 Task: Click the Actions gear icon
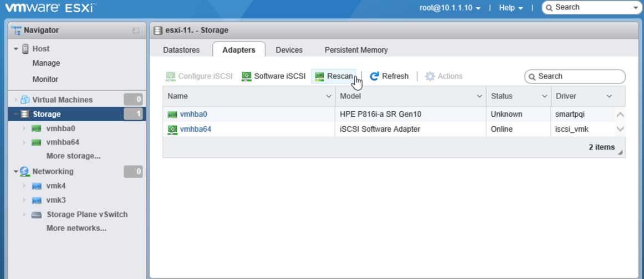click(430, 76)
